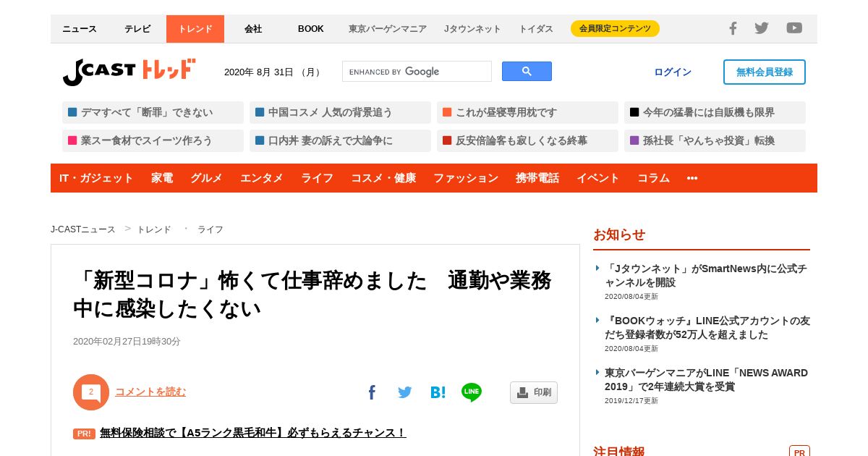The height and width of the screenshot is (456, 868).
Task: Click the 印刷 print button
Action: [x=534, y=392]
